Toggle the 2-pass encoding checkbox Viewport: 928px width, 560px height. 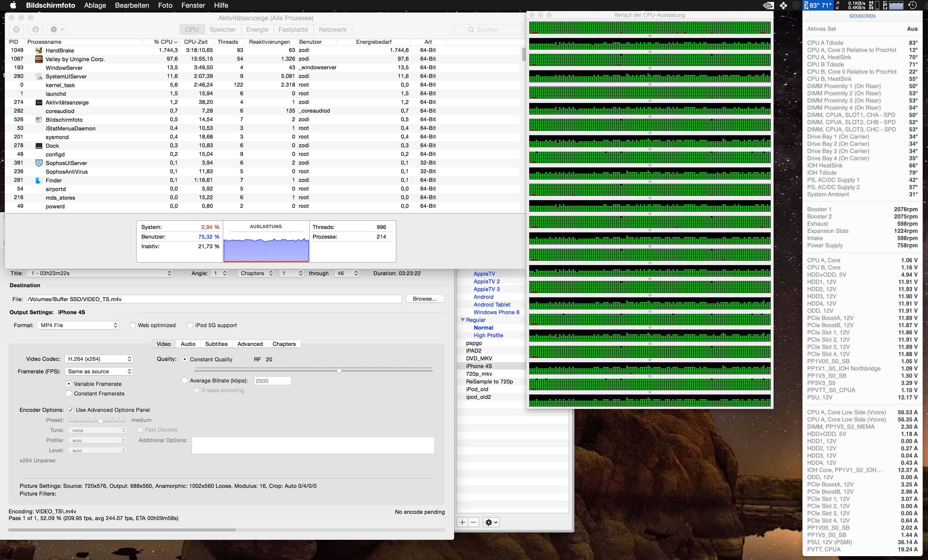click(197, 390)
